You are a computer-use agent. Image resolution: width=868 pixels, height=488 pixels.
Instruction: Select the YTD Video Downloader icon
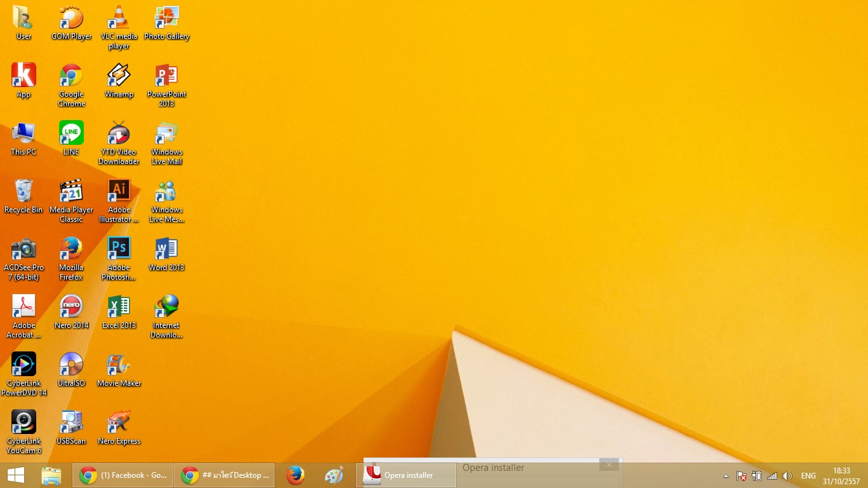tap(119, 144)
